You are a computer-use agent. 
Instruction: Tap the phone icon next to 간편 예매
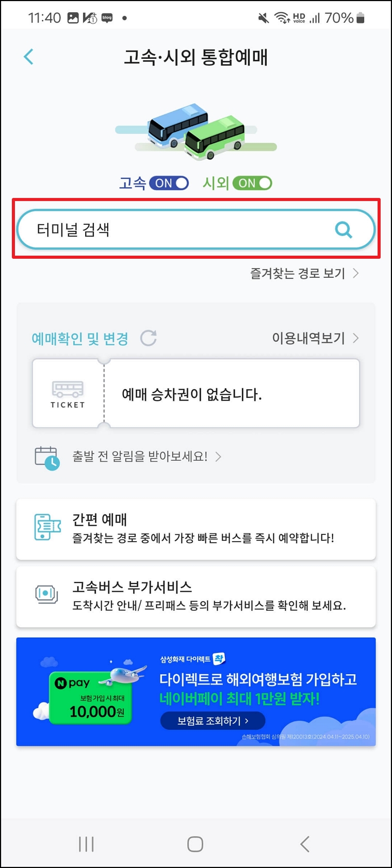(47, 529)
